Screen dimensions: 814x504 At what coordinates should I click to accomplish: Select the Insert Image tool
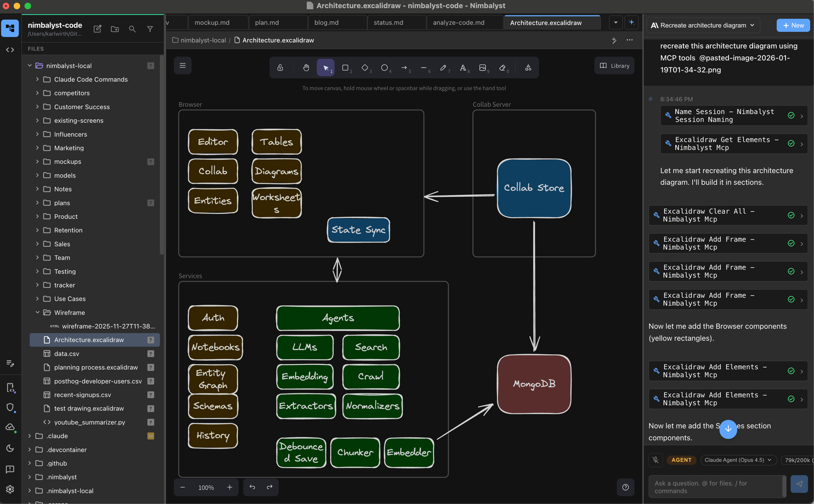point(483,68)
